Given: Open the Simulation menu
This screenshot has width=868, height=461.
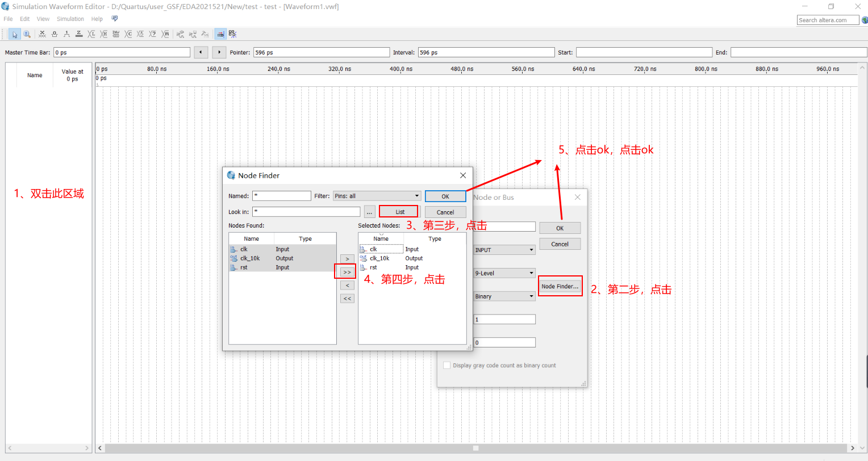Looking at the screenshot, I should 70,19.
